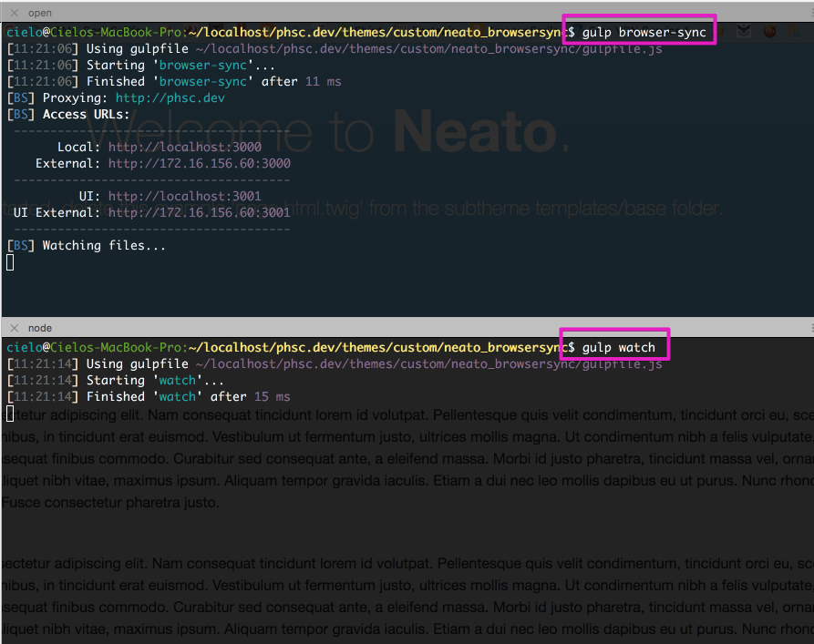Click the 'gulp browser-sync' command text
This screenshot has width=814, height=644.
point(644,33)
